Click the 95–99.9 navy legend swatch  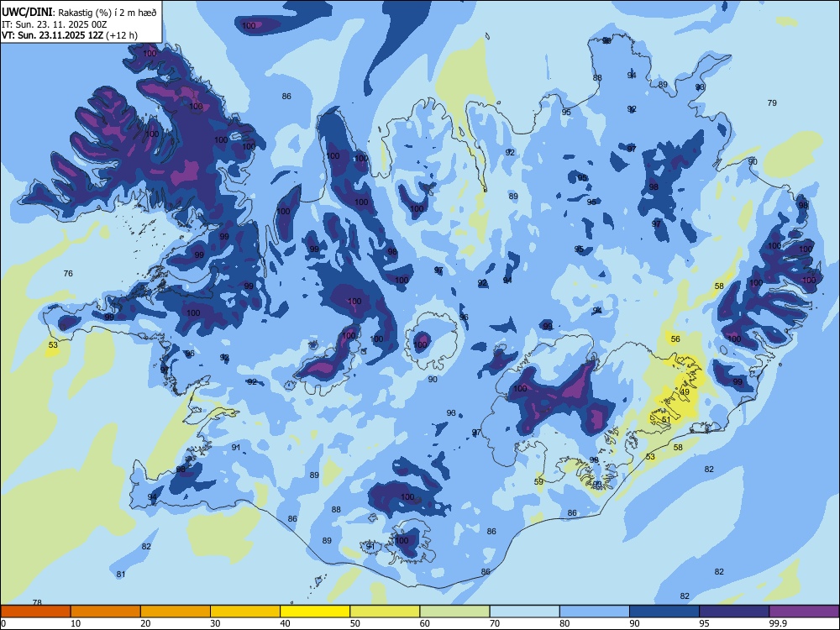[734, 612]
